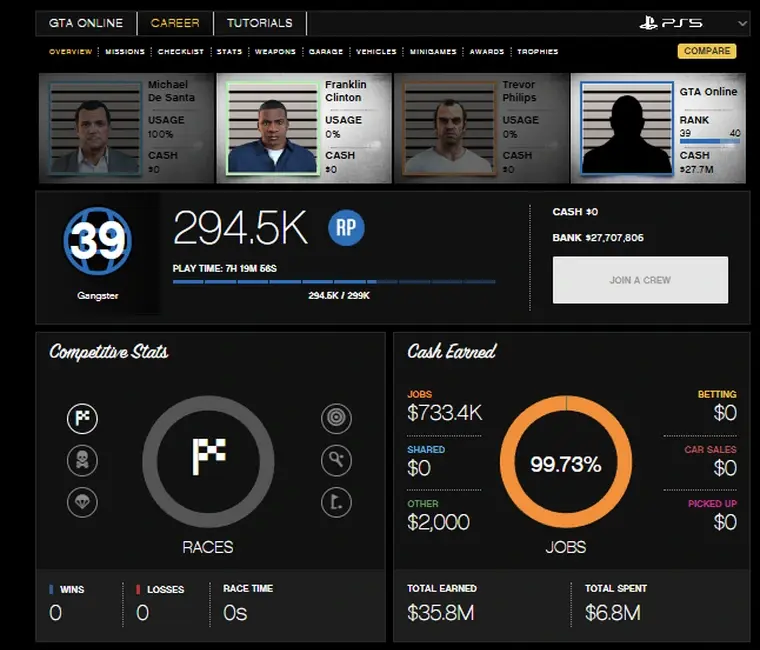Go to the Missions section
Viewport: 760px width, 650px height.
[125, 51]
